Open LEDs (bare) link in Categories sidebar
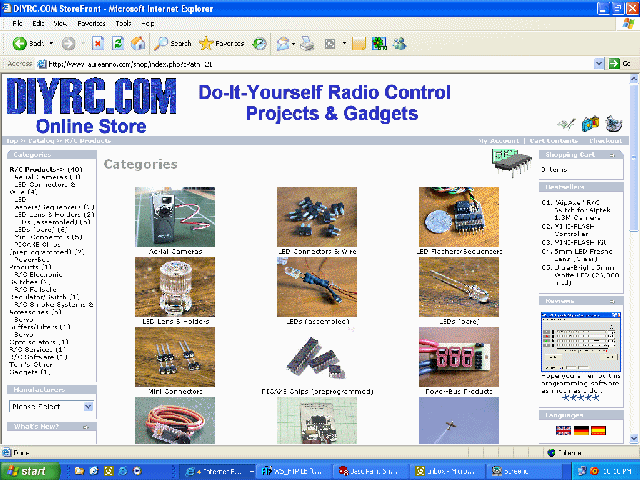The image size is (640, 480). 40,229
